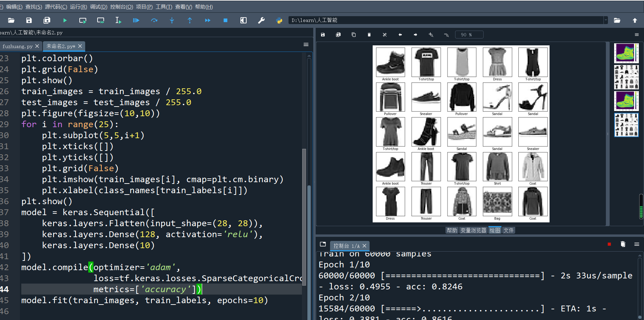This screenshot has width=644, height=320.
Task: Expand the working directory path dropdown
Action: [606, 20]
